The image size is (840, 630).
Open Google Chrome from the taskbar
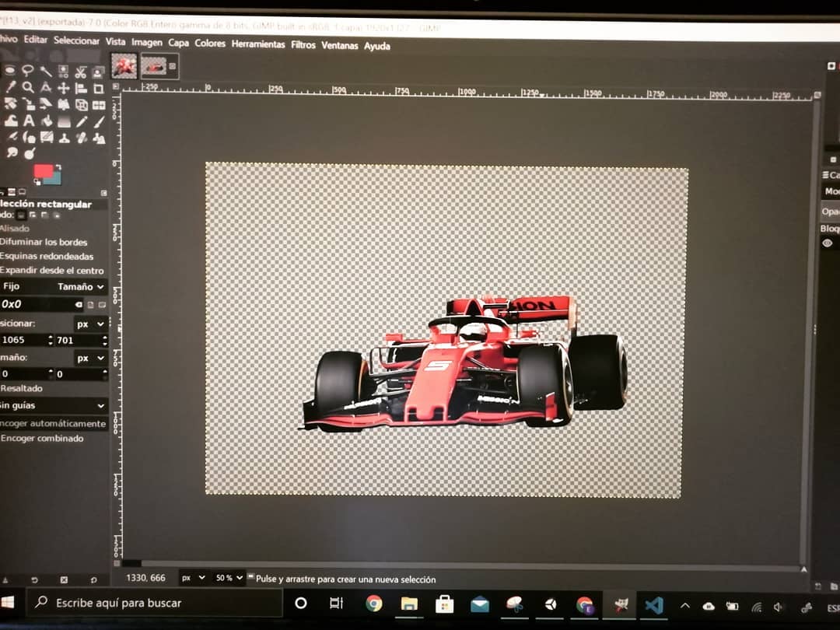tap(374, 604)
